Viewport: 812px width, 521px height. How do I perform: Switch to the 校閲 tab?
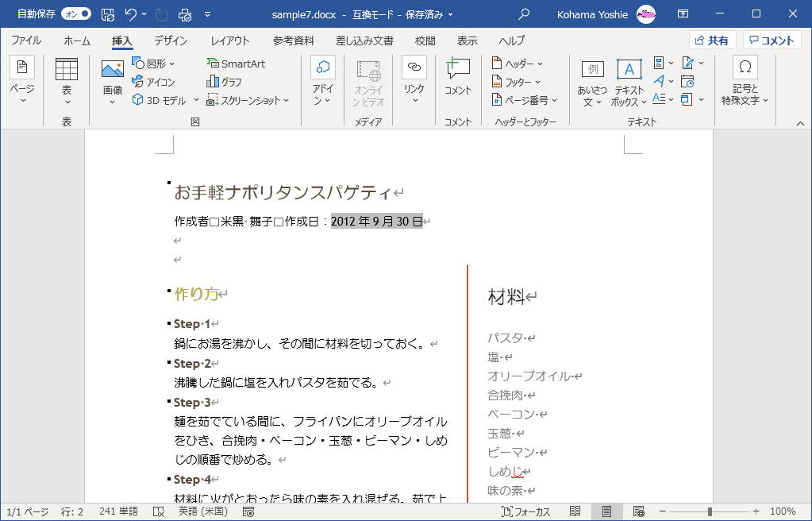tap(425, 41)
